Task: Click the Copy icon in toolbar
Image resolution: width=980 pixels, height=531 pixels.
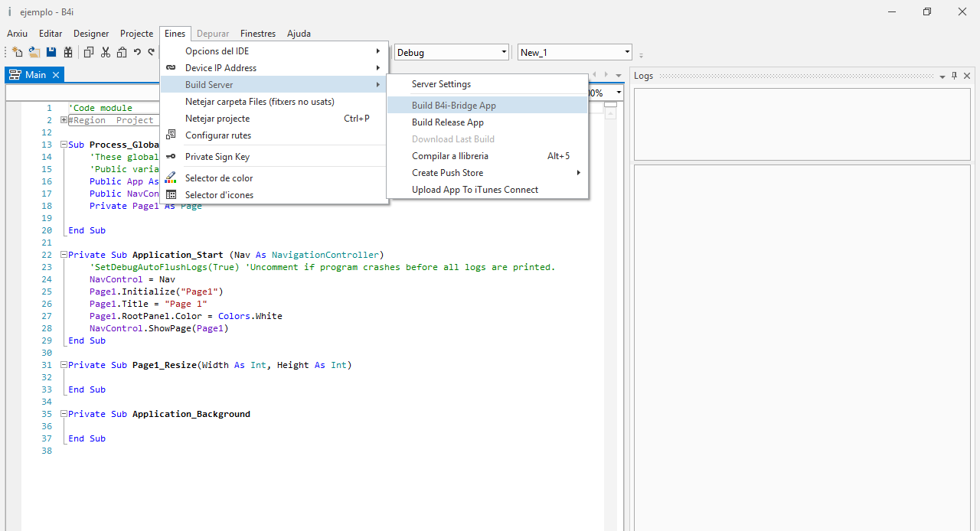Action: pos(89,53)
